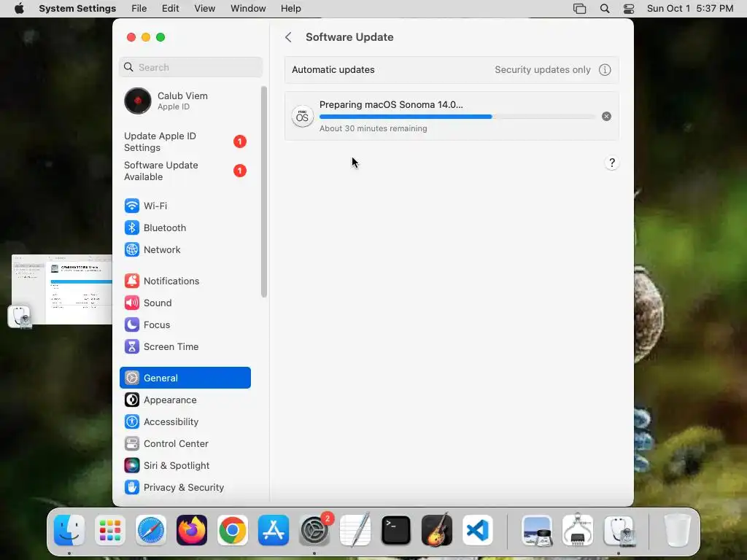747x560 pixels.
Task: Open the Software Update help question mark
Action: click(x=612, y=163)
